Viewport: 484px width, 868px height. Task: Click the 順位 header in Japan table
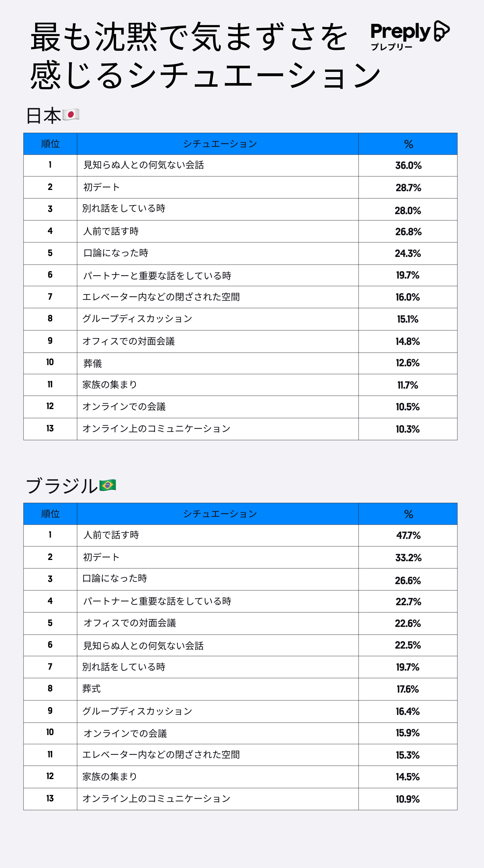click(50, 144)
